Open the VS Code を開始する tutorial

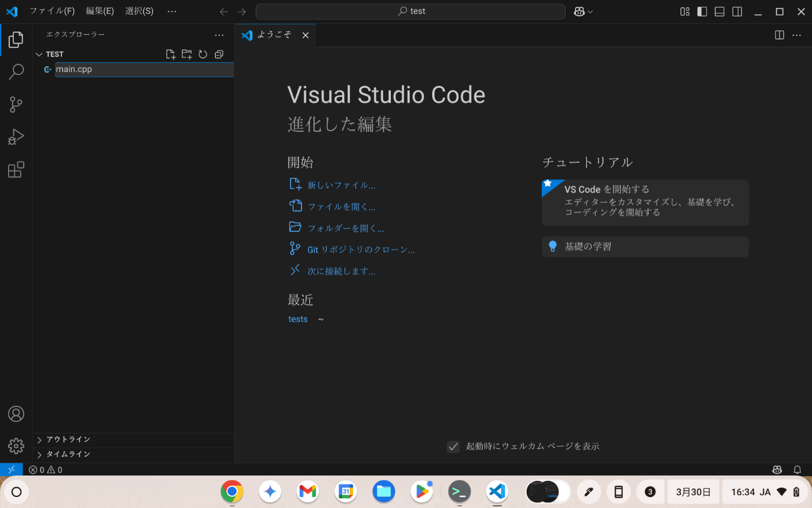(x=645, y=203)
